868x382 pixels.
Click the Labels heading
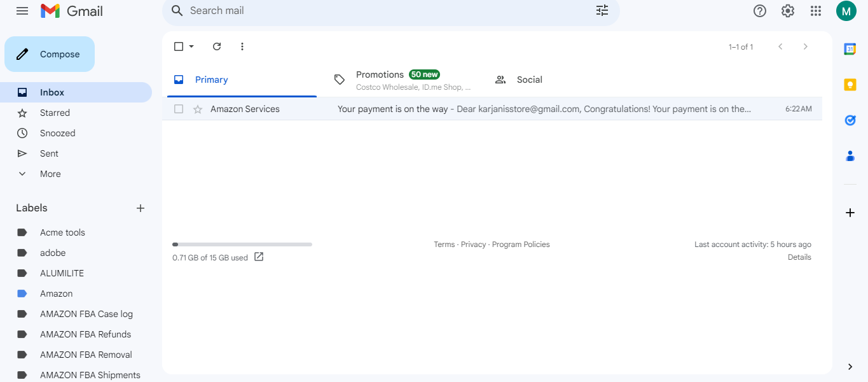32,208
